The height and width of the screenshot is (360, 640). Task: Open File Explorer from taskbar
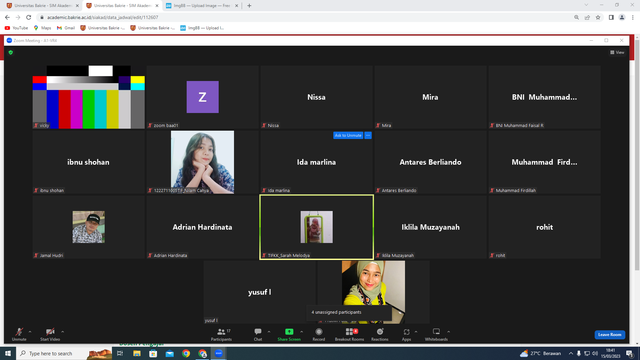pyautogui.click(x=137, y=353)
